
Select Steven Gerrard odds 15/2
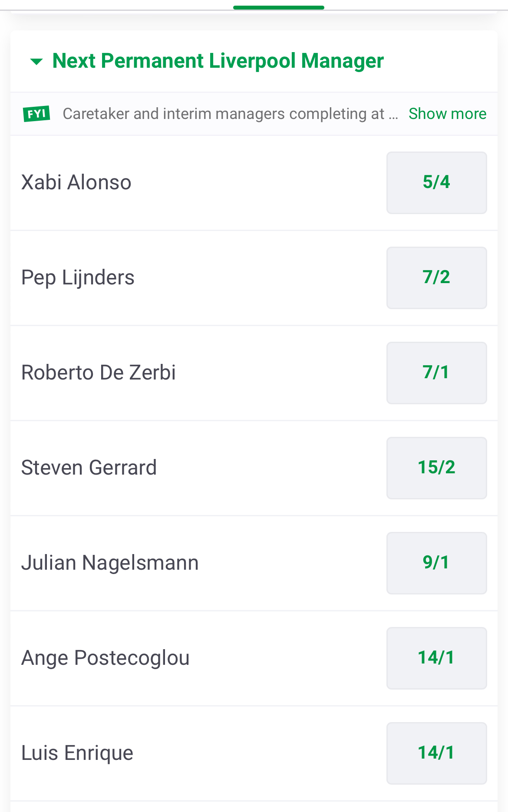pyautogui.click(x=436, y=468)
